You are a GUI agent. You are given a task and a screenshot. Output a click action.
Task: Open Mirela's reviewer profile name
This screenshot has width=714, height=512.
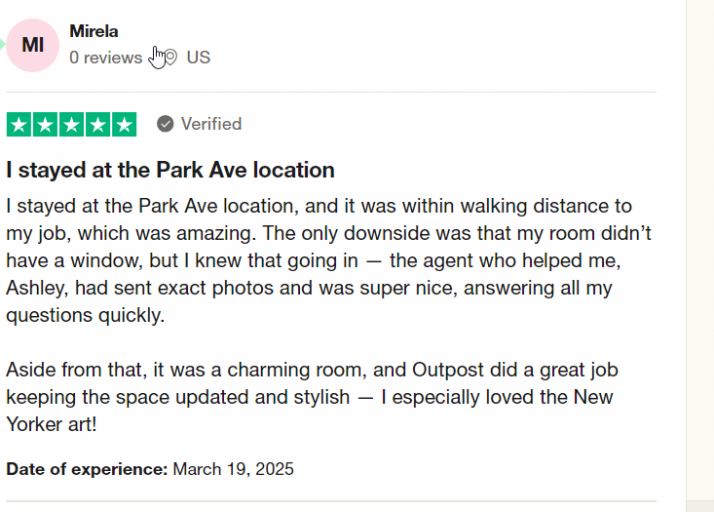pyautogui.click(x=94, y=31)
